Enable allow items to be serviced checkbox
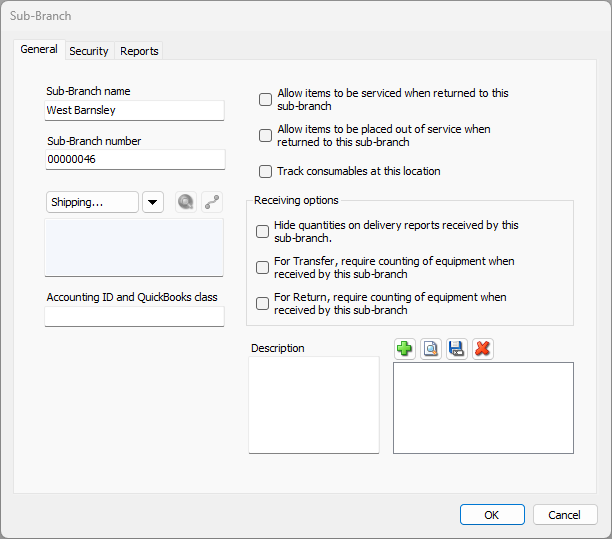The width and height of the screenshot is (612, 539). pos(265,100)
